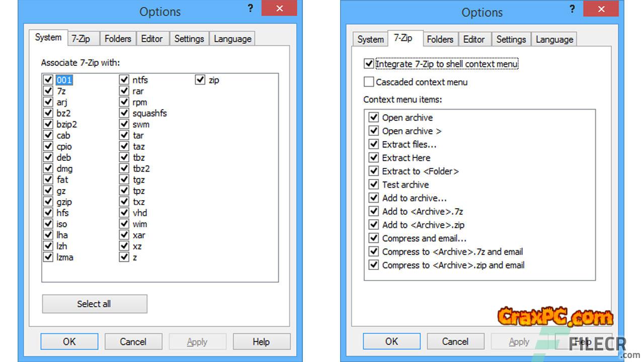This screenshot has height=362, width=644.
Task: Click Cancel in the right Options dialog
Action: 455,342
